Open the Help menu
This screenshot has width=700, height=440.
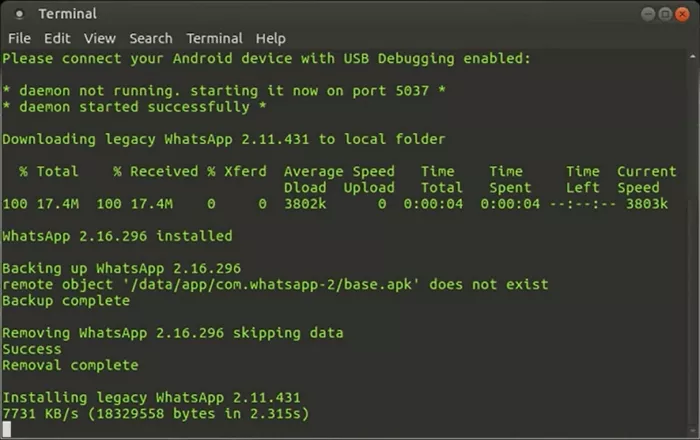click(x=271, y=38)
